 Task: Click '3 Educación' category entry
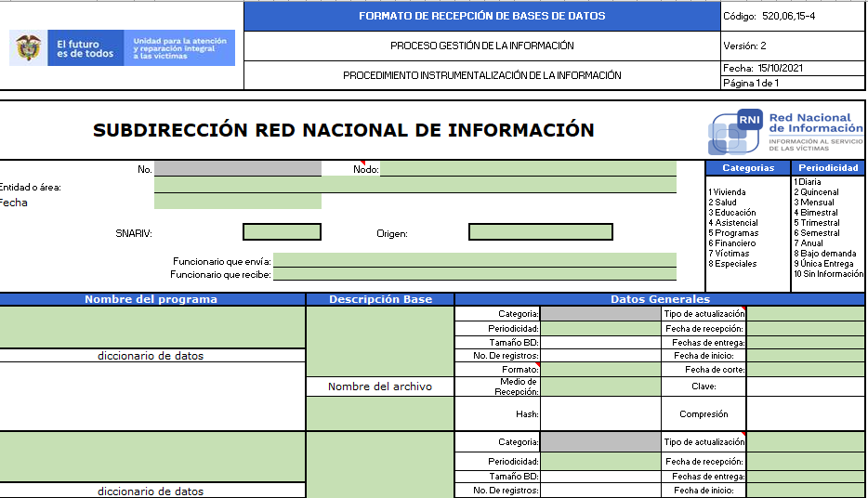[x=731, y=213]
